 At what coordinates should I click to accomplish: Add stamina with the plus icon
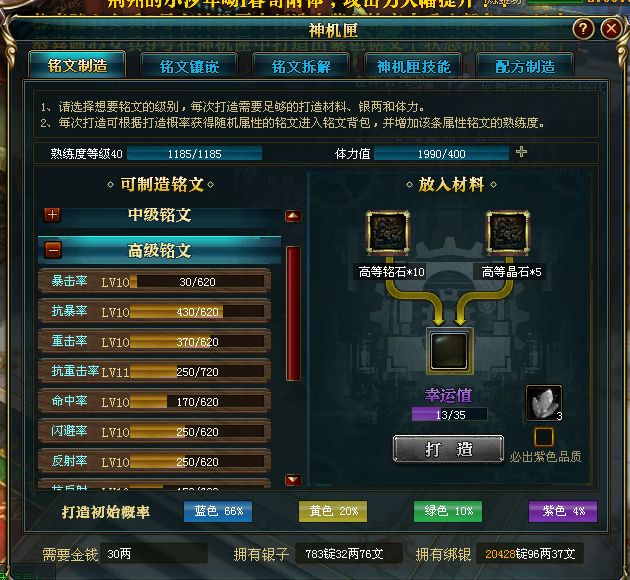pyautogui.click(x=521, y=152)
